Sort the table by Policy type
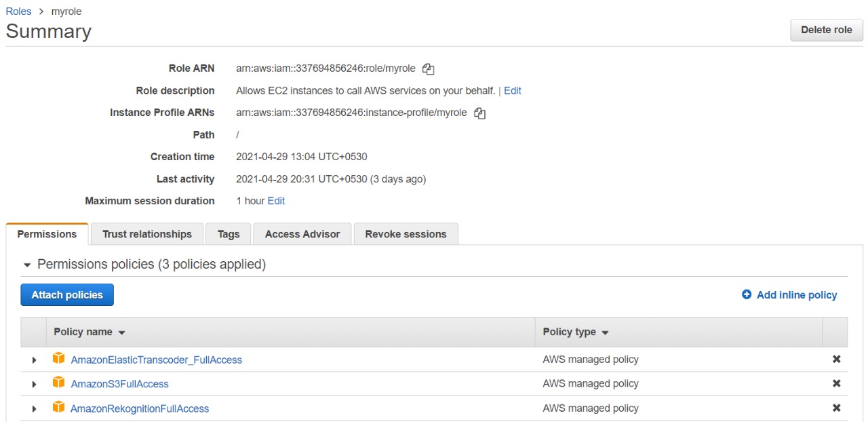The height and width of the screenshot is (422, 868). click(x=576, y=332)
